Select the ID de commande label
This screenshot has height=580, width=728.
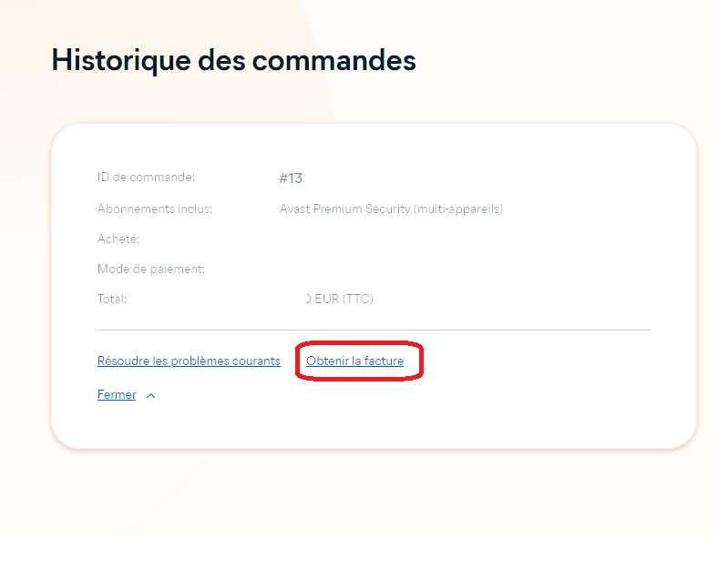pyautogui.click(x=146, y=177)
